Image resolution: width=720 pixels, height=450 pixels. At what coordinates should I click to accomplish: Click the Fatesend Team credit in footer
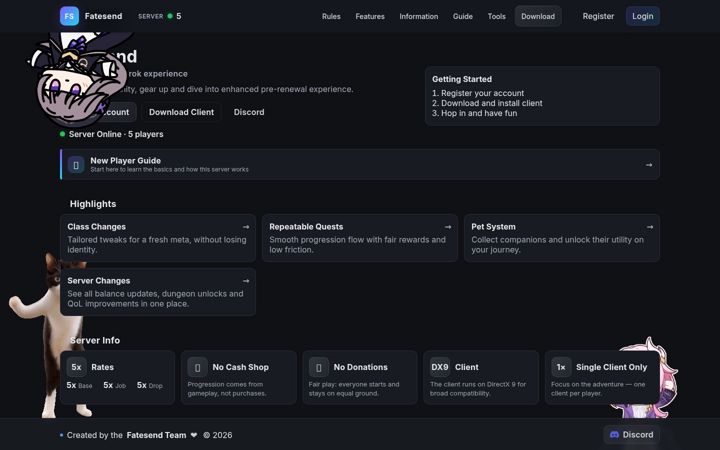click(156, 435)
